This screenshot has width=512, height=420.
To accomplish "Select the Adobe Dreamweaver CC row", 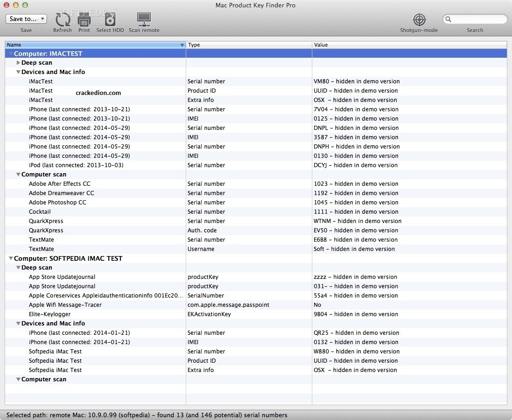I will (256, 193).
